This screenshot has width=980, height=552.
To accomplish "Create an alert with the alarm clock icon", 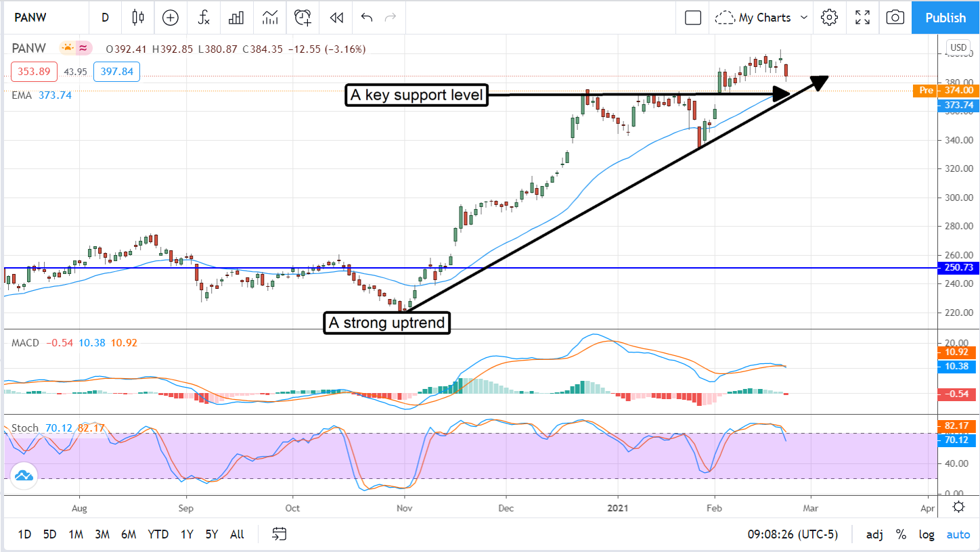I will click(303, 18).
